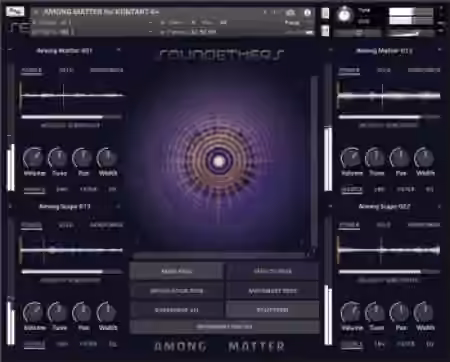The image size is (450, 362).
Task: Click the Kontakt master Tune knob
Action: pos(344,15)
